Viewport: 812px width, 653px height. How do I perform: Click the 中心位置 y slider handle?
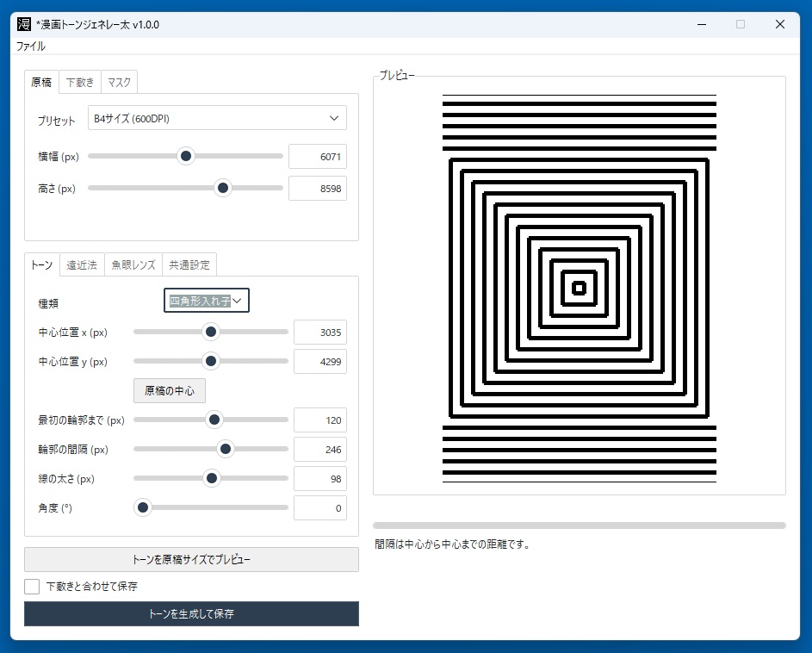(211, 361)
